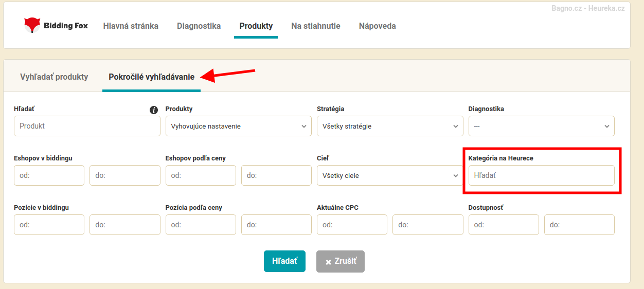Screen dimensions: 644x289
Task: Expand the Stratégia dropdown
Action: coord(390,126)
